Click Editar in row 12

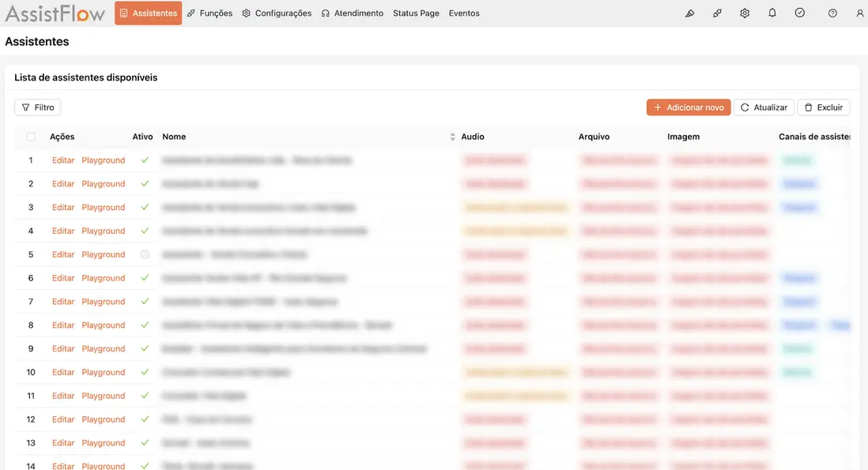coord(63,419)
